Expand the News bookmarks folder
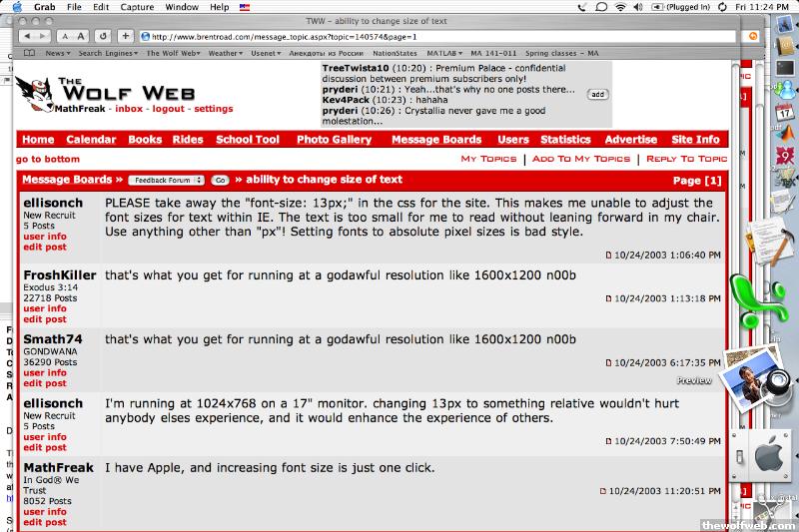The height and width of the screenshot is (532, 799). [58, 53]
